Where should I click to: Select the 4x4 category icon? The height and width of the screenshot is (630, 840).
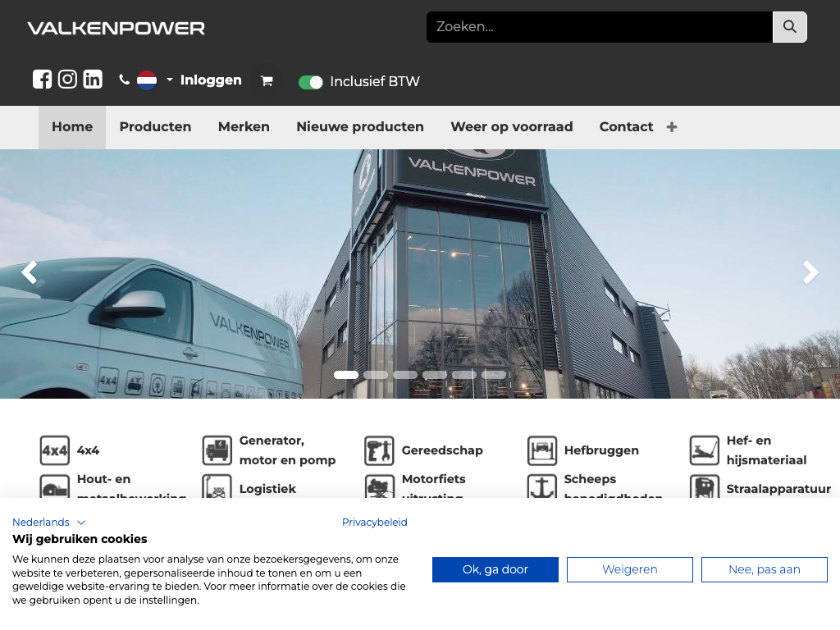[55, 450]
